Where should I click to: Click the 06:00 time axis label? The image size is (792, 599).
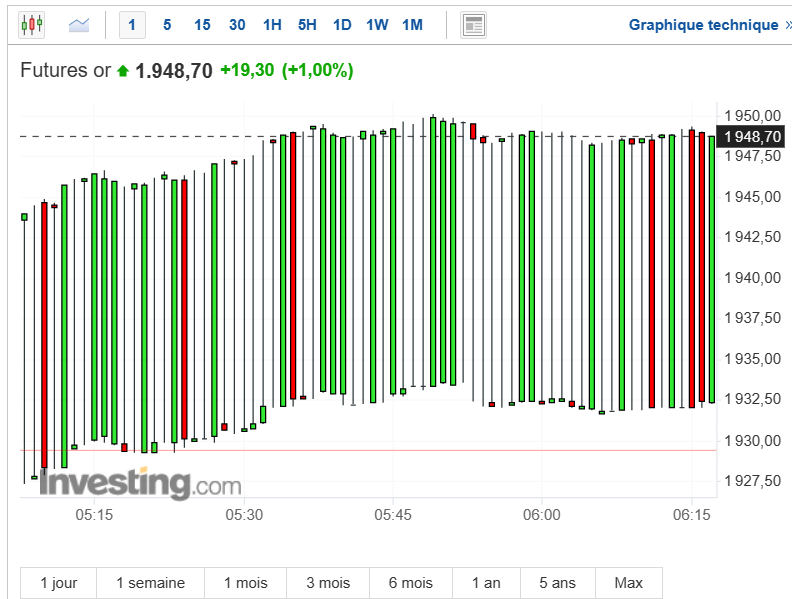point(541,515)
